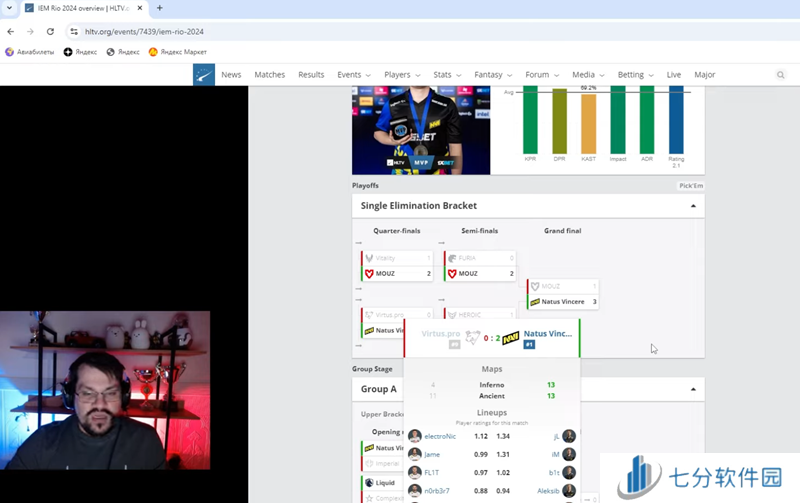The height and width of the screenshot is (503, 800).
Task: Click the Natus Vincere team name in popup
Action: pyautogui.click(x=548, y=334)
